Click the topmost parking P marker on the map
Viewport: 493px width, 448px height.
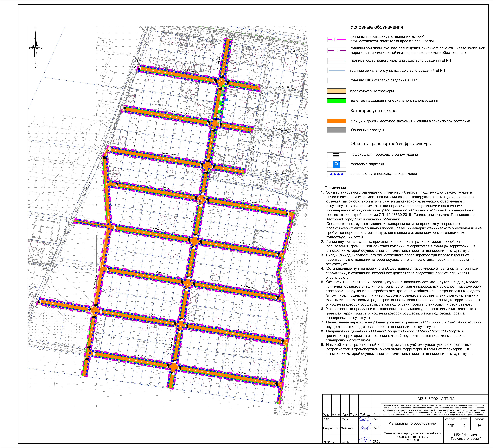click(226, 100)
